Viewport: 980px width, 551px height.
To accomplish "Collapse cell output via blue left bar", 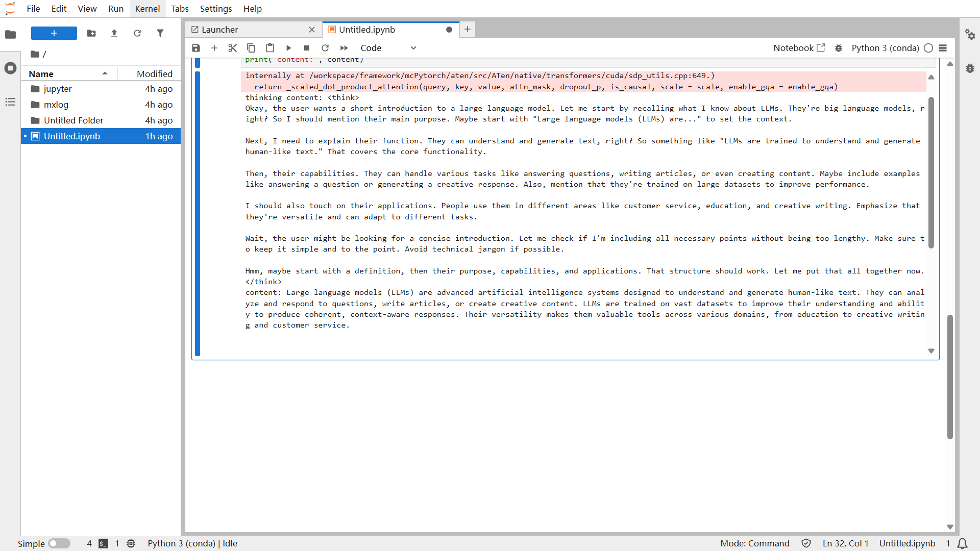I will pos(198,214).
